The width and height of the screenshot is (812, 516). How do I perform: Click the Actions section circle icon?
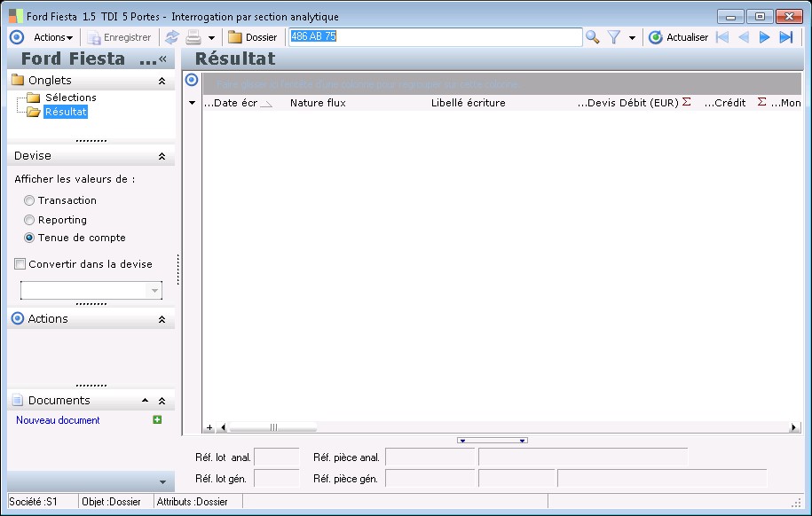pyautogui.click(x=18, y=318)
